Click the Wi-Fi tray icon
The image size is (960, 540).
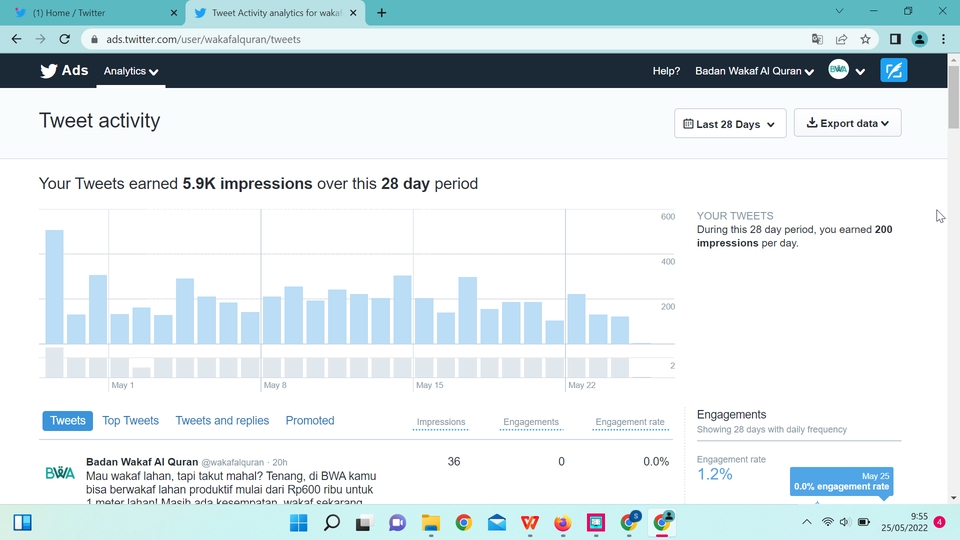tap(827, 522)
